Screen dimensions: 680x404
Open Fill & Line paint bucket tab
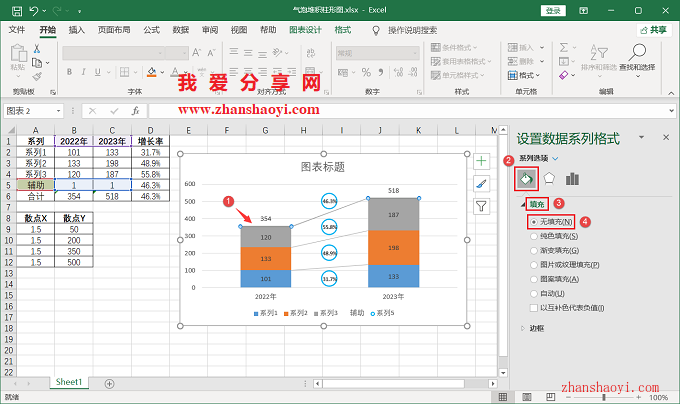click(x=526, y=179)
